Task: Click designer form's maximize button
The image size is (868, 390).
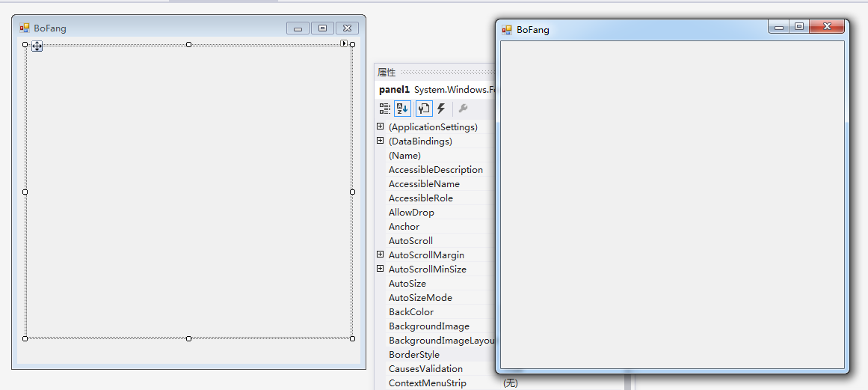Action: (x=323, y=28)
